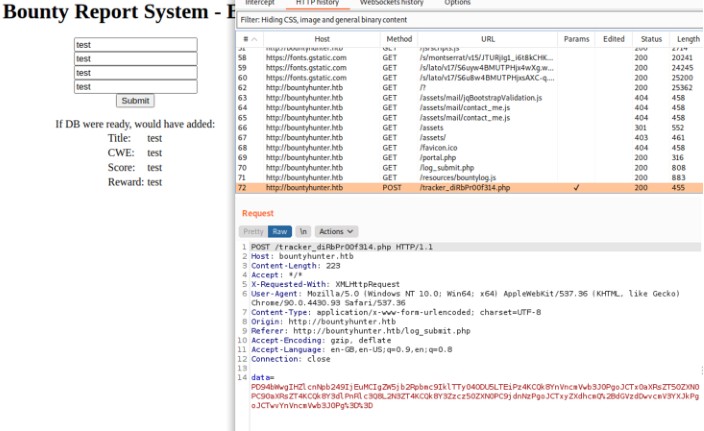The image size is (704, 431).
Task: Sort by the URL column header
Action: coord(488,39)
